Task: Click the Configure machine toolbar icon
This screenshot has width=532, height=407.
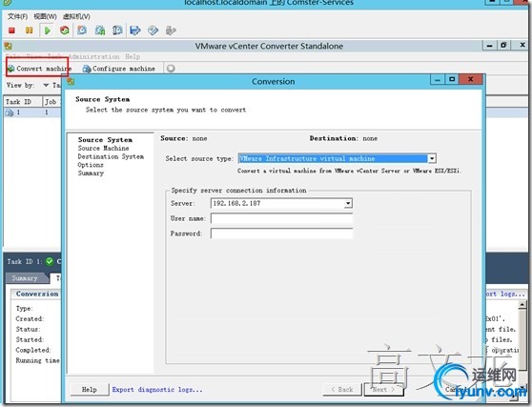Action: pyautogui.click(x=87, y=69)
